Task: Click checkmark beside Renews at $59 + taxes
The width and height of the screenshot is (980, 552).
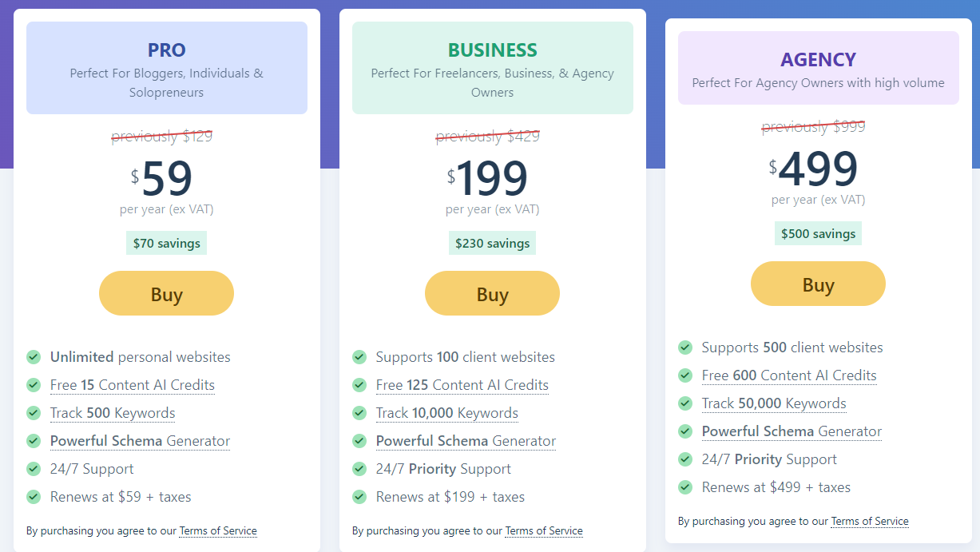Action: (x=34, y=497)
